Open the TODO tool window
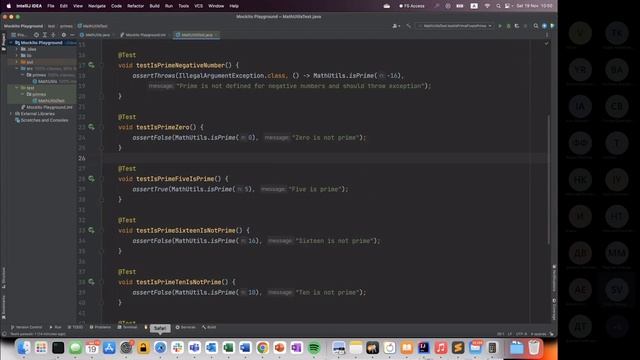640x360 pixels. (x=76, y=327)
